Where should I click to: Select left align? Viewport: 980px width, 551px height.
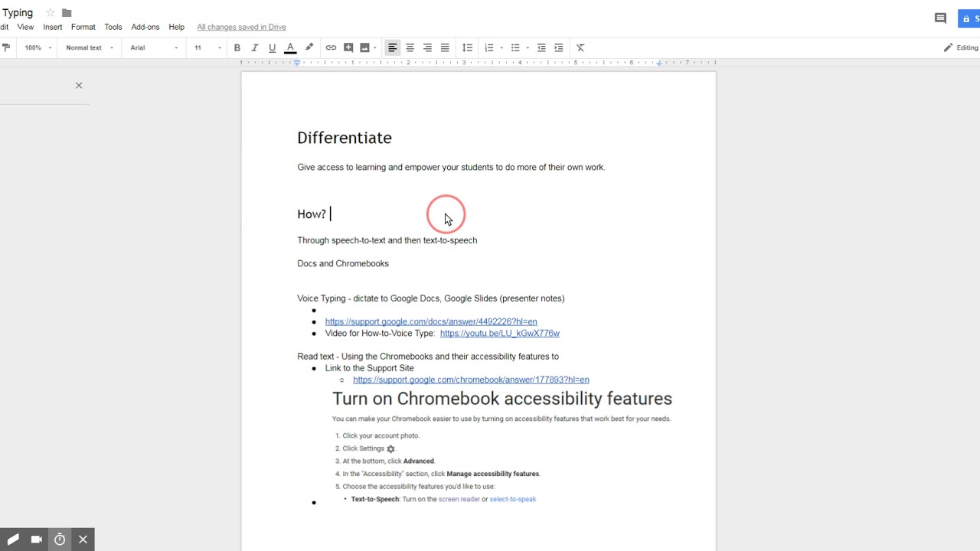(x=392, y=47)
